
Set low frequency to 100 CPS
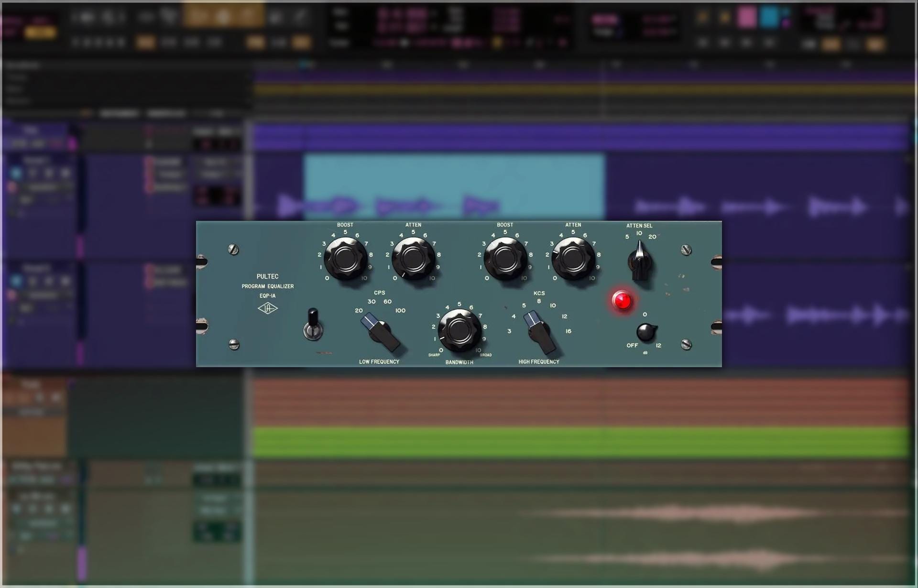400,310
